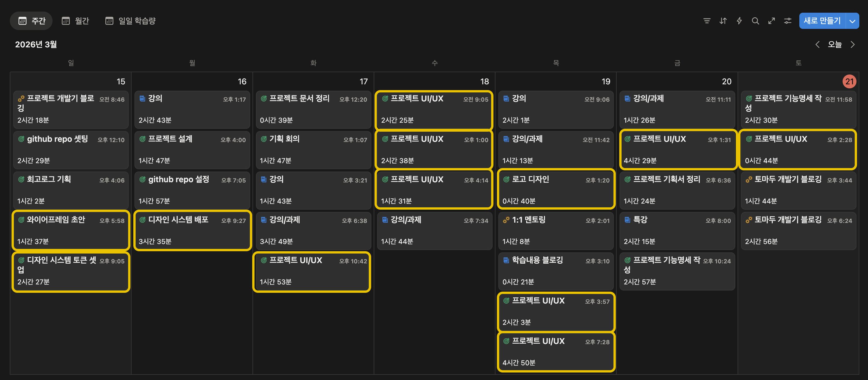Go to next week with right chevron

(x=852, y=44)
